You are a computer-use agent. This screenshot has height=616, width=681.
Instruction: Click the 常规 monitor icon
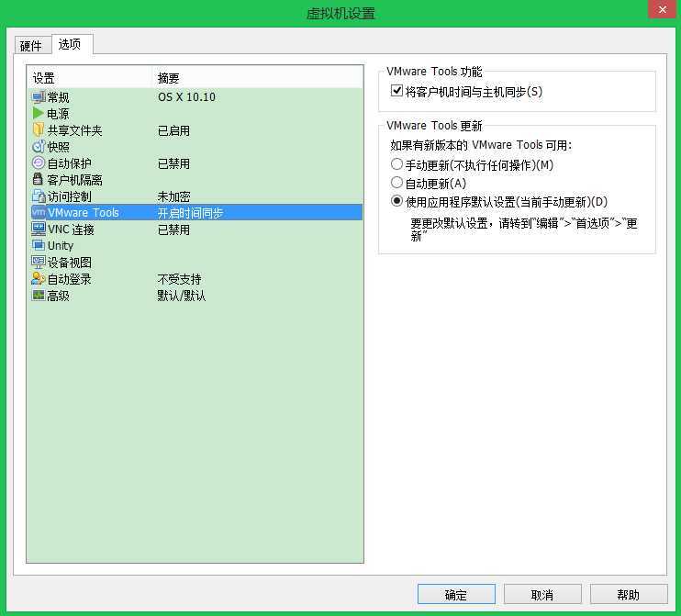[39, 97]
